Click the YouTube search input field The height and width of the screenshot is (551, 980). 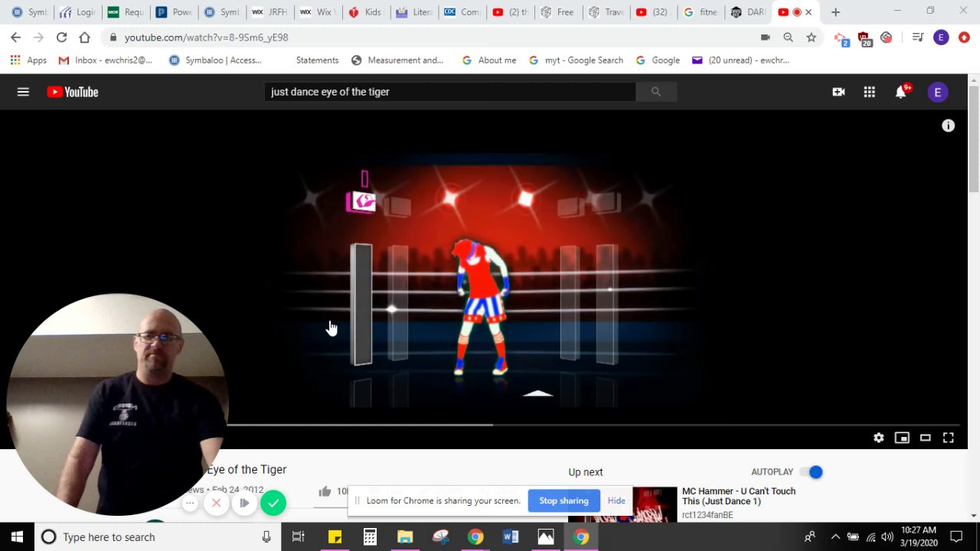pyautogui.click(x=450, y=92)
